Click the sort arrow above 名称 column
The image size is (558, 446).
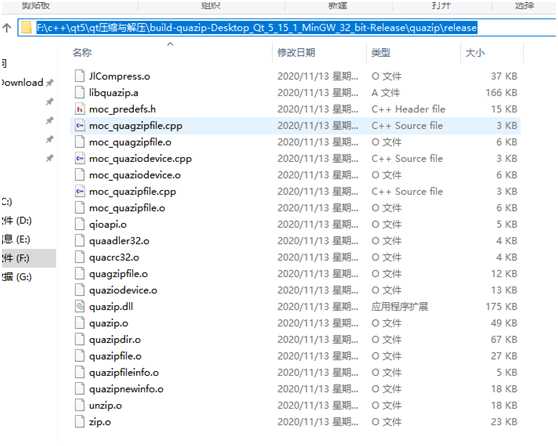click(170, 44)
